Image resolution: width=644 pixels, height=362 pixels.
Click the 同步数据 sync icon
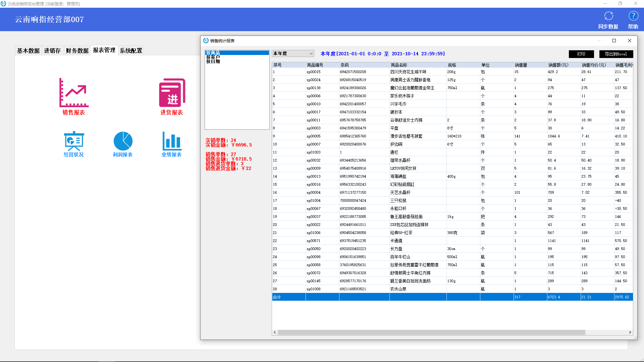coord(608,16)
